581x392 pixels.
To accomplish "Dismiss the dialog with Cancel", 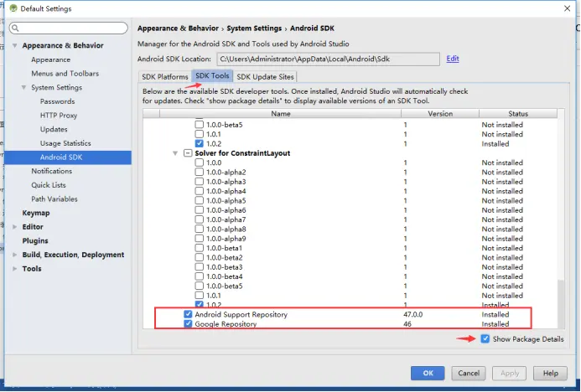I will pos(469,373).
